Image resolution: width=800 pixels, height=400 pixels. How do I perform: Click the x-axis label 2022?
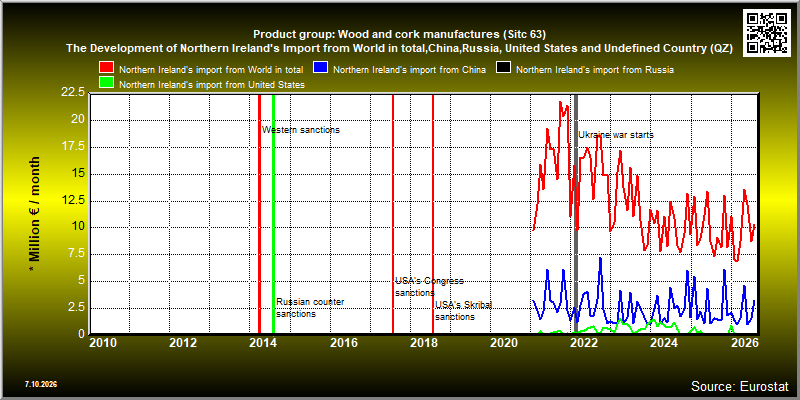click(x=584, y=343)
